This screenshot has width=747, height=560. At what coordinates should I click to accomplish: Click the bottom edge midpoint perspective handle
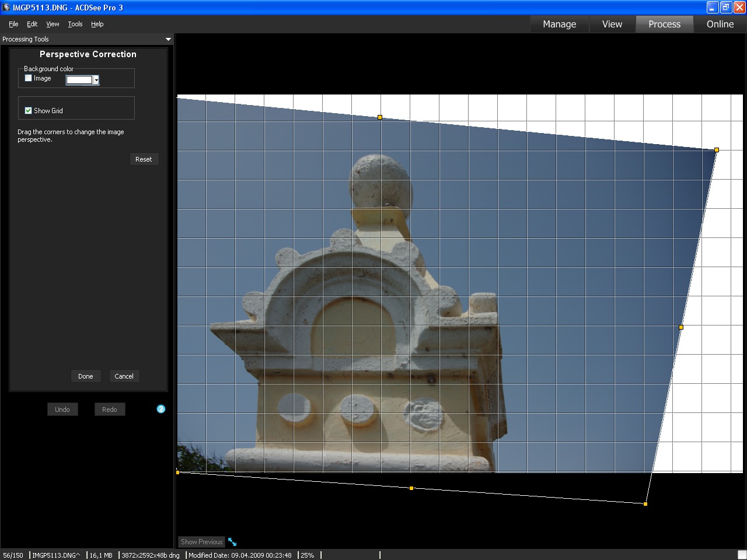pos(411,488)
